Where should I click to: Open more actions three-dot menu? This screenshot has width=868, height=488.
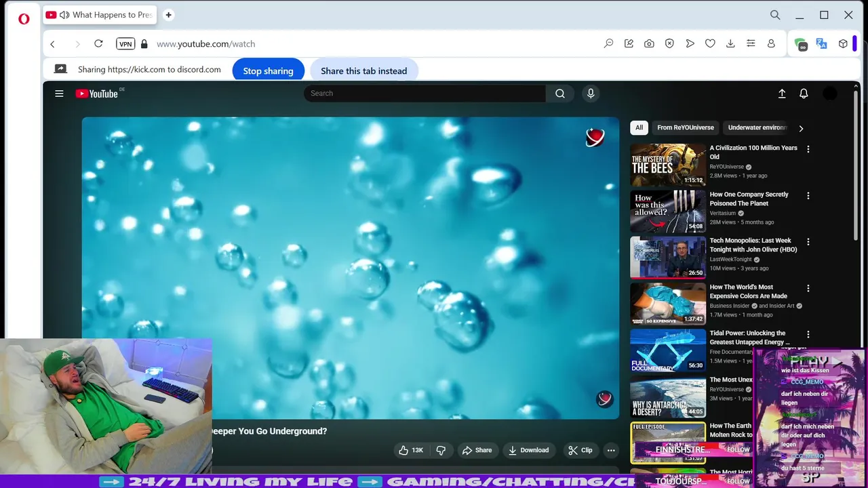coord(611,450)
